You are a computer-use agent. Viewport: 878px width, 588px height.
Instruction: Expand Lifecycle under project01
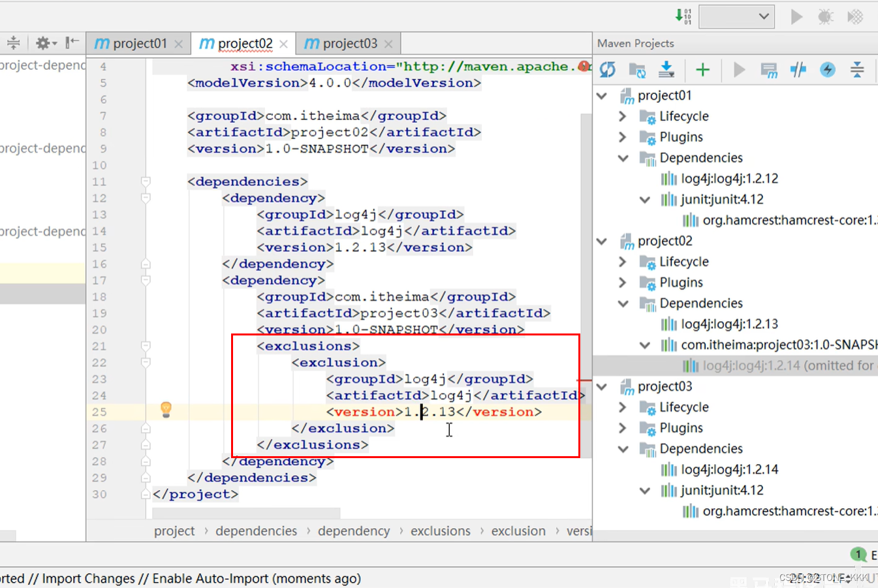coord(623,116)
